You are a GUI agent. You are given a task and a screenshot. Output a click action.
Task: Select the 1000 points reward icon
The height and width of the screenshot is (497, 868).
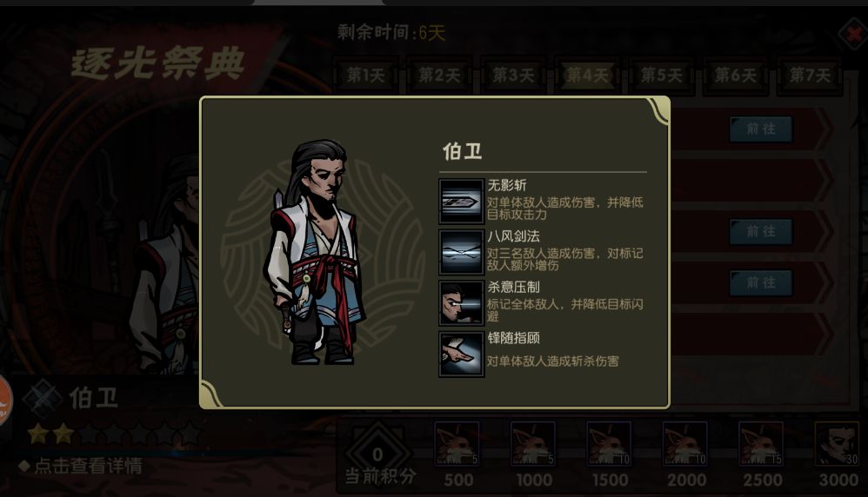[x=533, y=443]
